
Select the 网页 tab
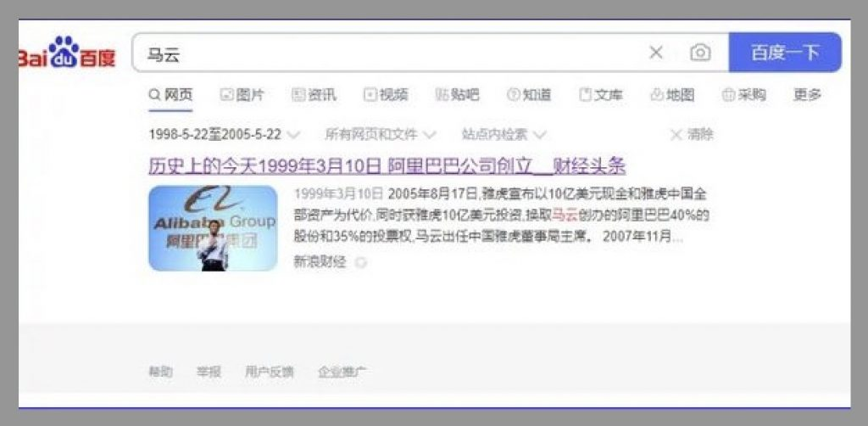[x=171, y=95]
